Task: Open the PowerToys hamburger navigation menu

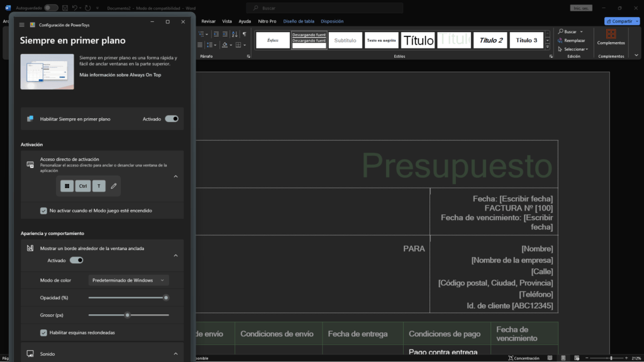Action: coord(22,25)
